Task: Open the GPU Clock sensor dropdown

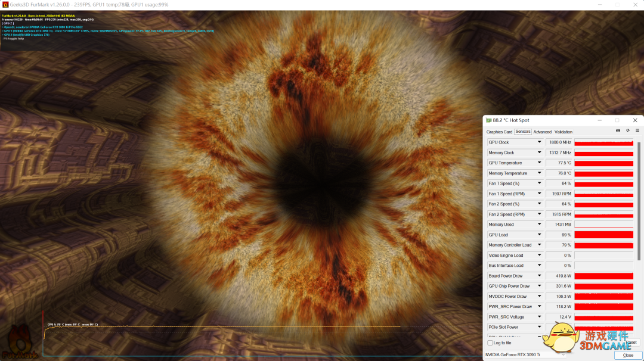Action: pyautogui.click(x=539, y=142)
